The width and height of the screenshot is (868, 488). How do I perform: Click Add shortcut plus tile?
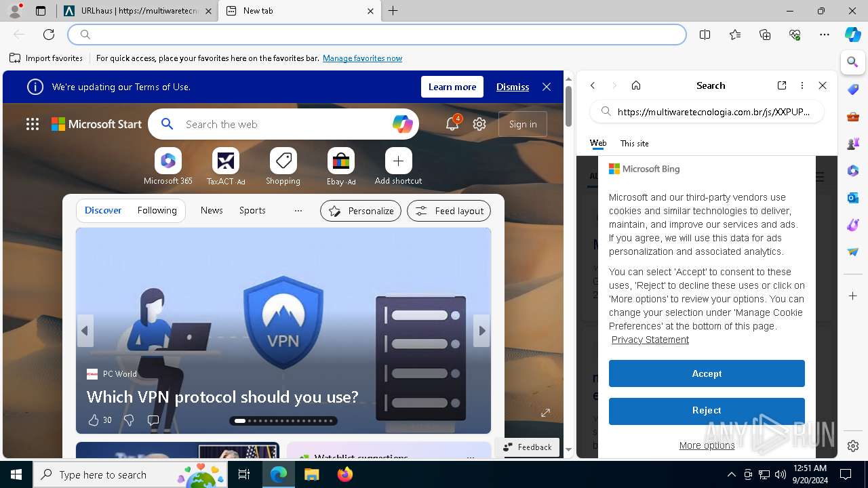pyautogui.click(x=399, y=167)
